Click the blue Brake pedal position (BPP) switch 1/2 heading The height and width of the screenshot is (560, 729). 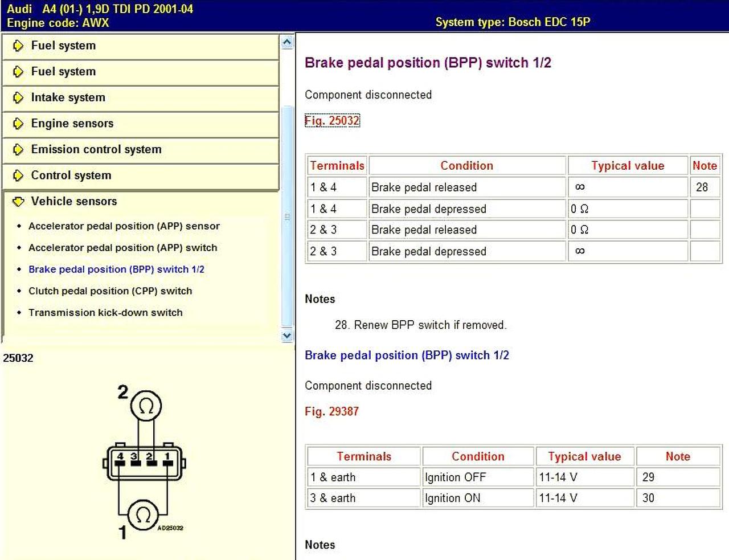[407, 355]
